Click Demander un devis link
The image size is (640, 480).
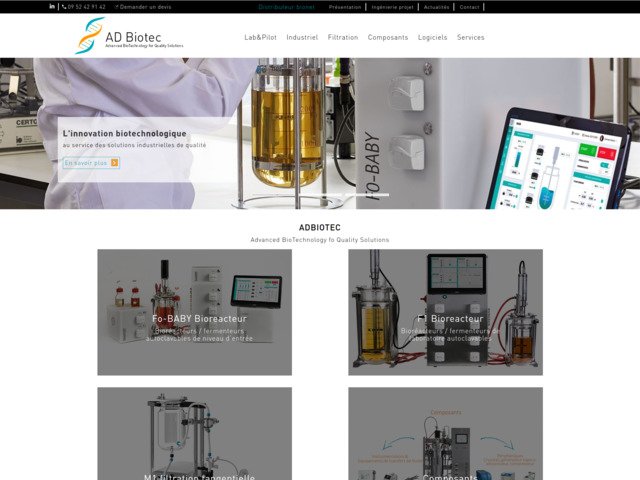coord(146,7)
